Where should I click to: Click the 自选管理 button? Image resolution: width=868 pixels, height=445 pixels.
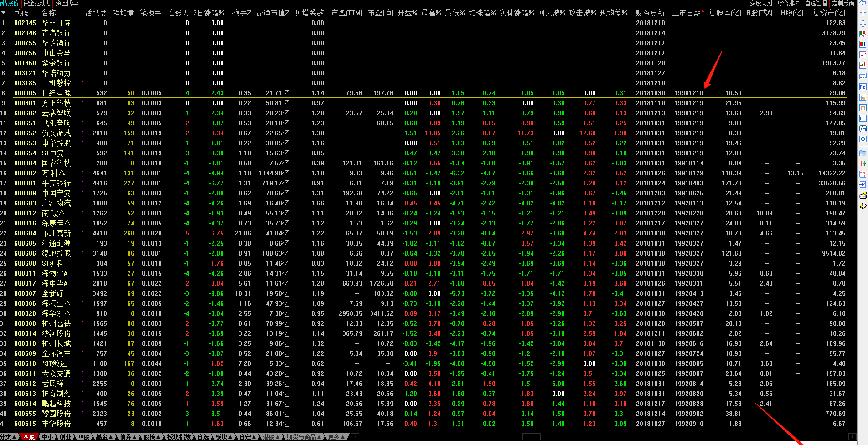pos(816,3)
